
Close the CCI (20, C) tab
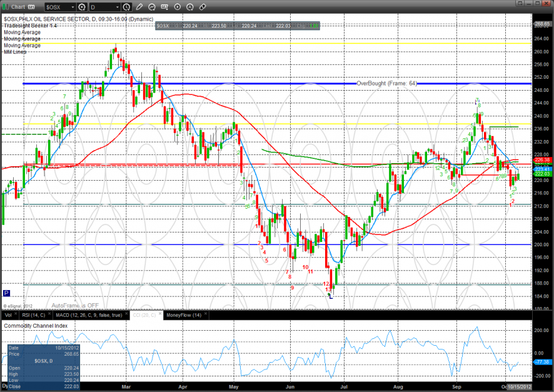coord(160,314)
